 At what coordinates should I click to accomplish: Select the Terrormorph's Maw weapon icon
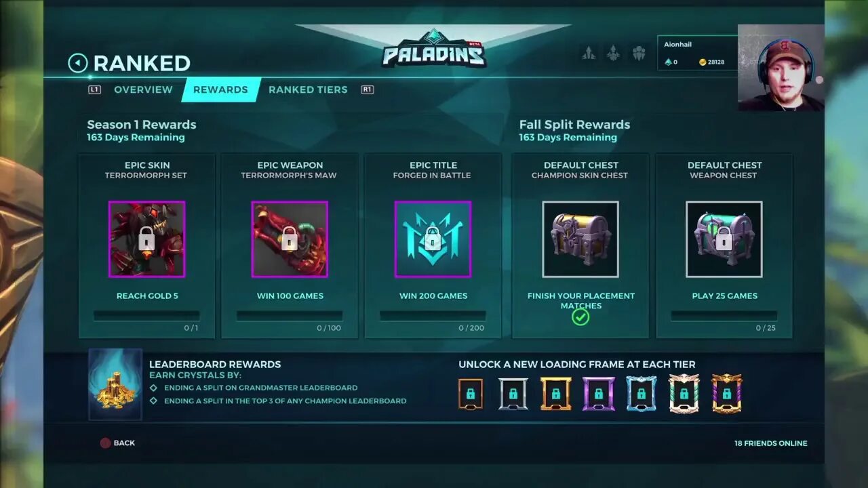(x=290, y=239)
